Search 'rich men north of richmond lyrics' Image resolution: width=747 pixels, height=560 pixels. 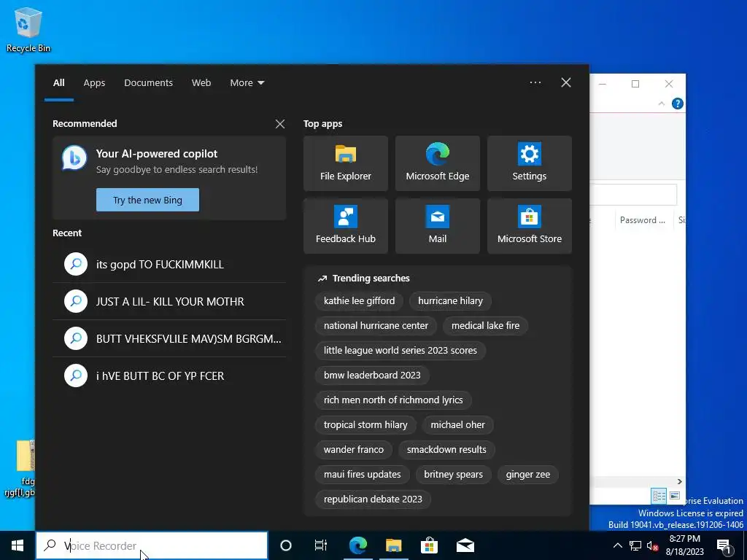[x=393, y=400]
